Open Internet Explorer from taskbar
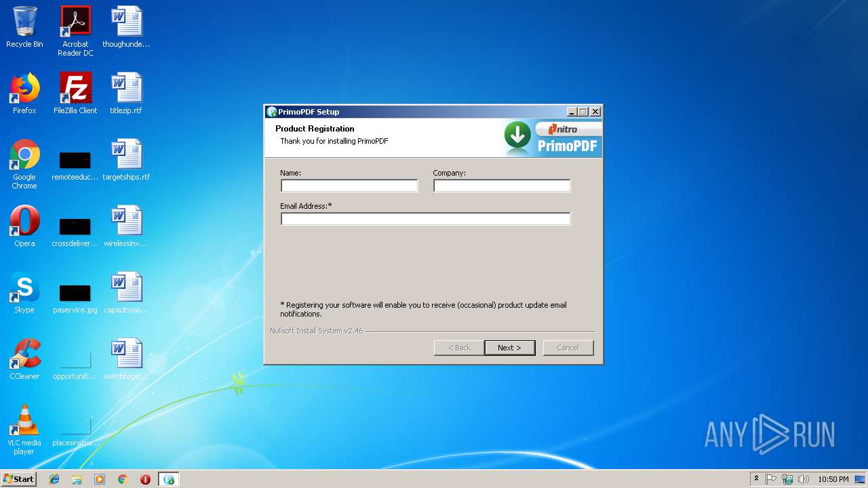The width and height of the screenshot is (868, 488). click(x=54, y=479)
